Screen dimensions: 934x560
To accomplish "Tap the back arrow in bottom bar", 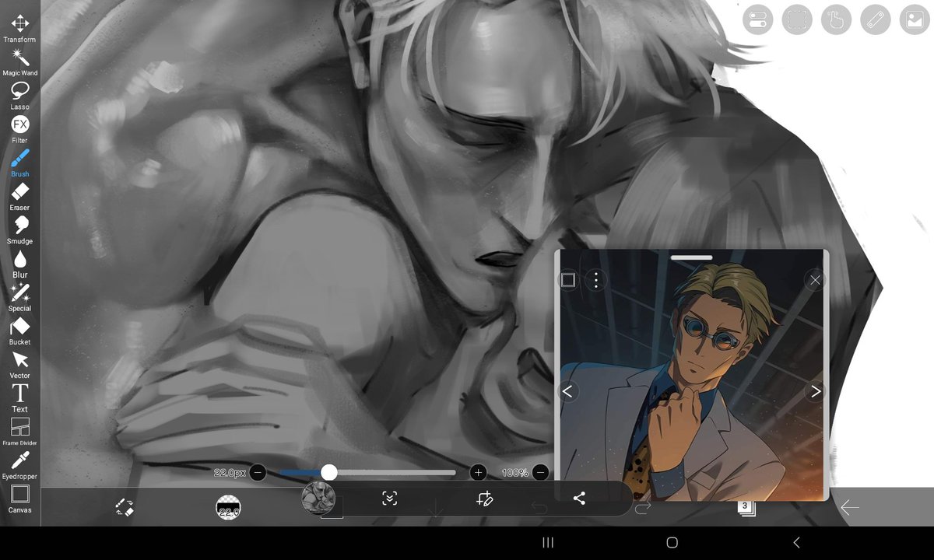I will coord(849,508).
